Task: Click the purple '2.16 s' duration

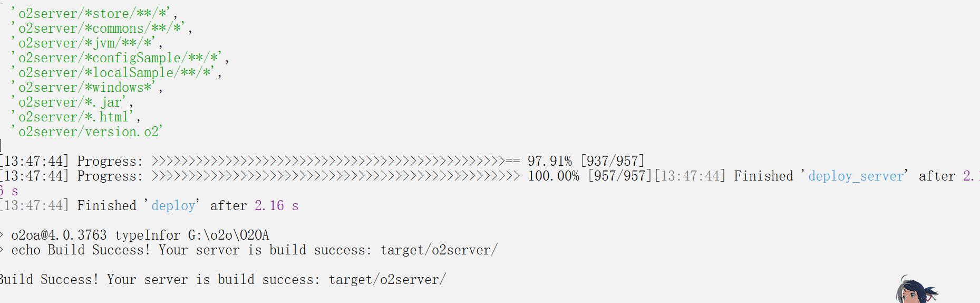Action: (x=276, y=205)
